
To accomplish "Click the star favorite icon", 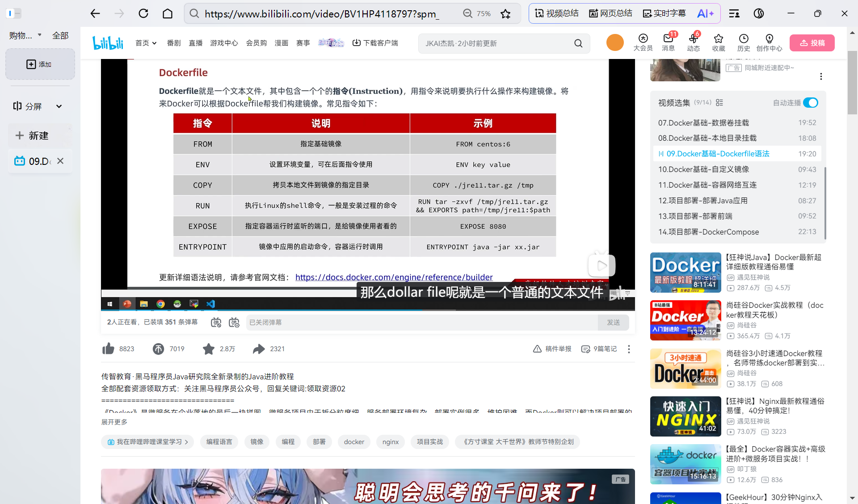I will click(x=208, y=349).
